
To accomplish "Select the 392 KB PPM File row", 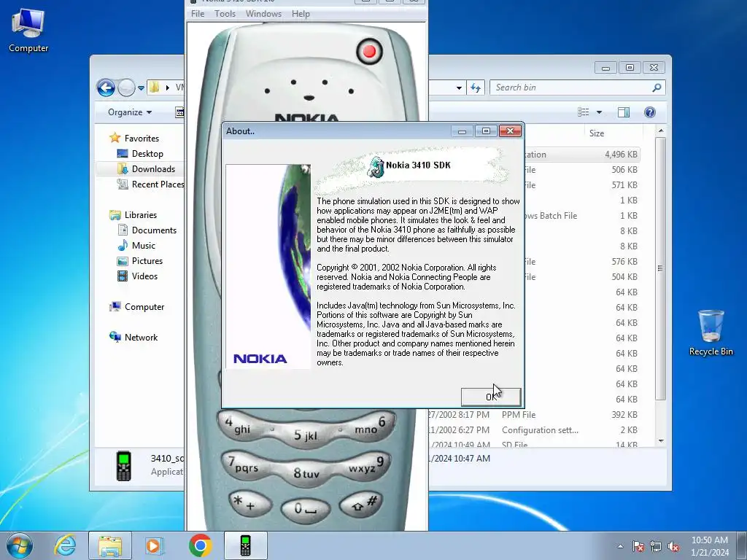I will pyautogui.click(x=533, y=415).
